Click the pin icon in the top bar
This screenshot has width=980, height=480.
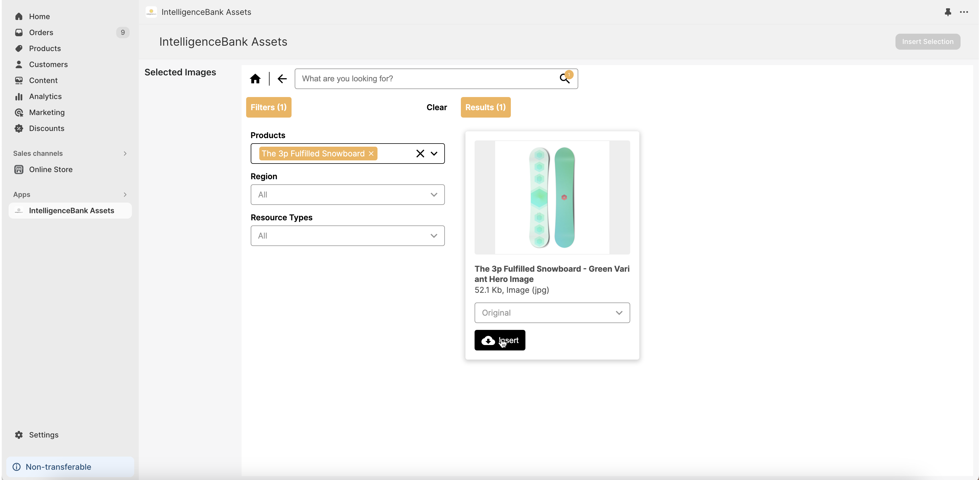(x=948, y=12)
